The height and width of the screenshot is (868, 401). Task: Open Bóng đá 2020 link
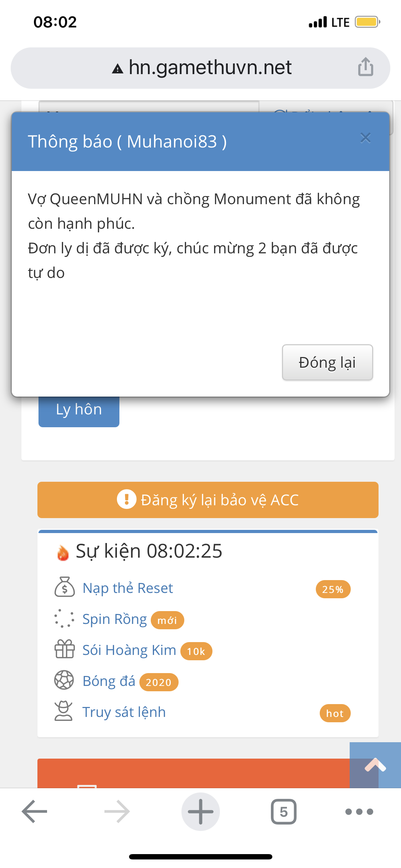[109, 681]
